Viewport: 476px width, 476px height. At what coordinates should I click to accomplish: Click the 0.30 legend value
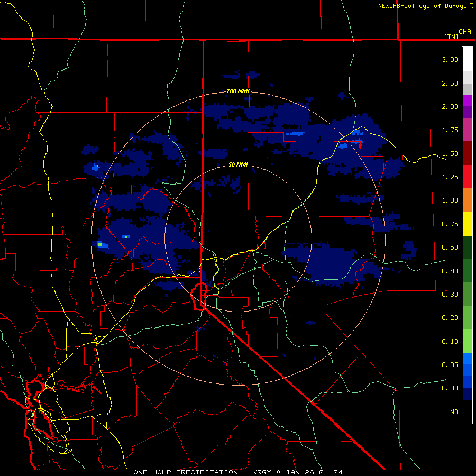[x=450, y=295]
